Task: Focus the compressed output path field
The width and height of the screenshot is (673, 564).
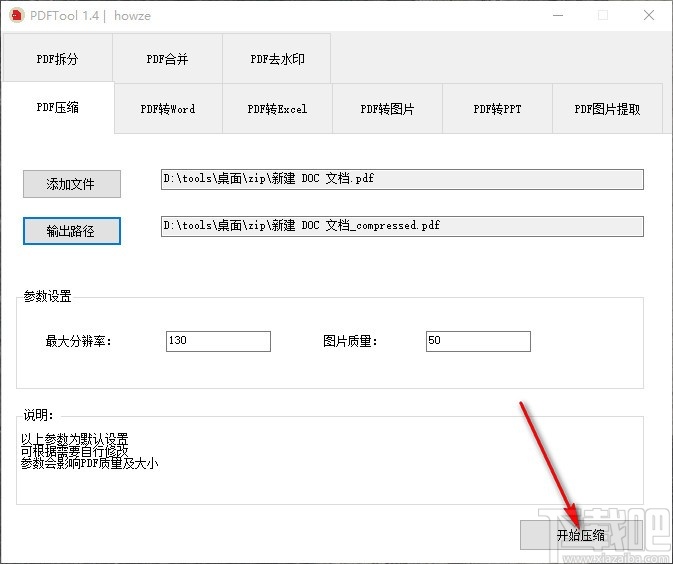Action: click(402, 226)
